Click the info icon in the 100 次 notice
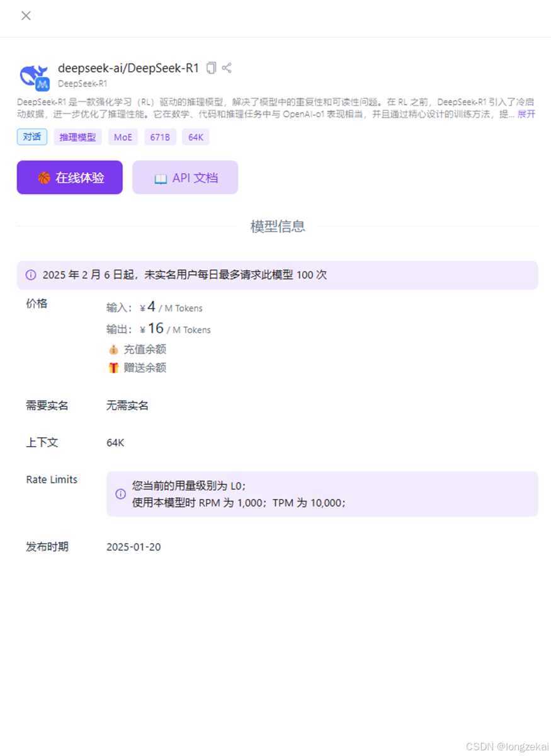Screen dimensions: 551x756 coord(31,275)
